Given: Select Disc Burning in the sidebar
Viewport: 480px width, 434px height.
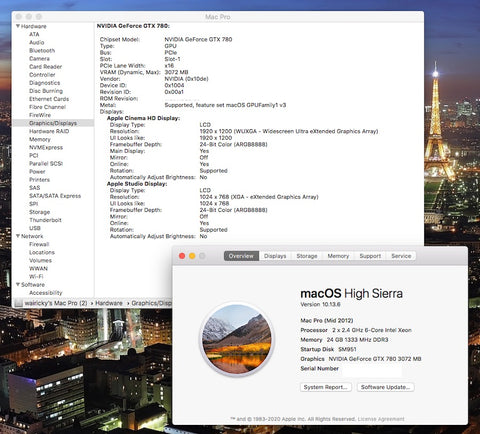Looking at the screenshot, I should (x=46, y=91).
